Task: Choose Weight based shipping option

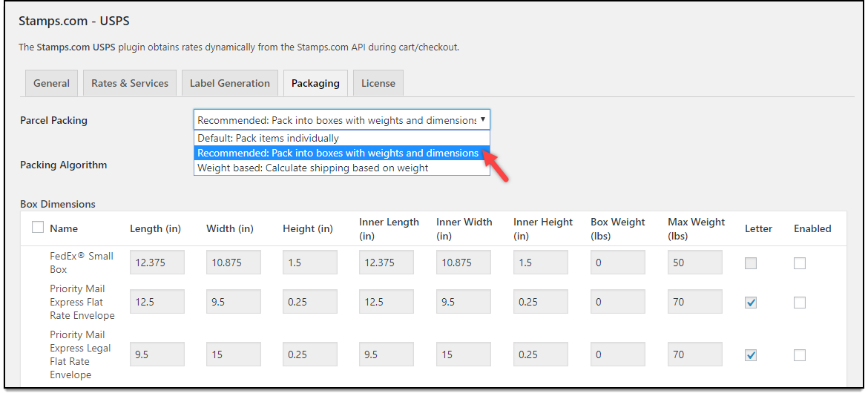Action: tap(342, 168)
